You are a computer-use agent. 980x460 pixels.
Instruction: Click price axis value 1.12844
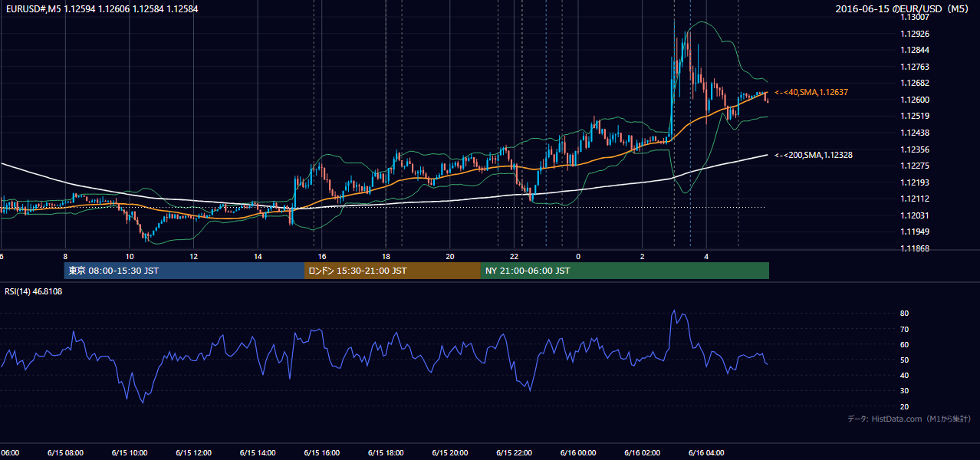click(914, 50)
